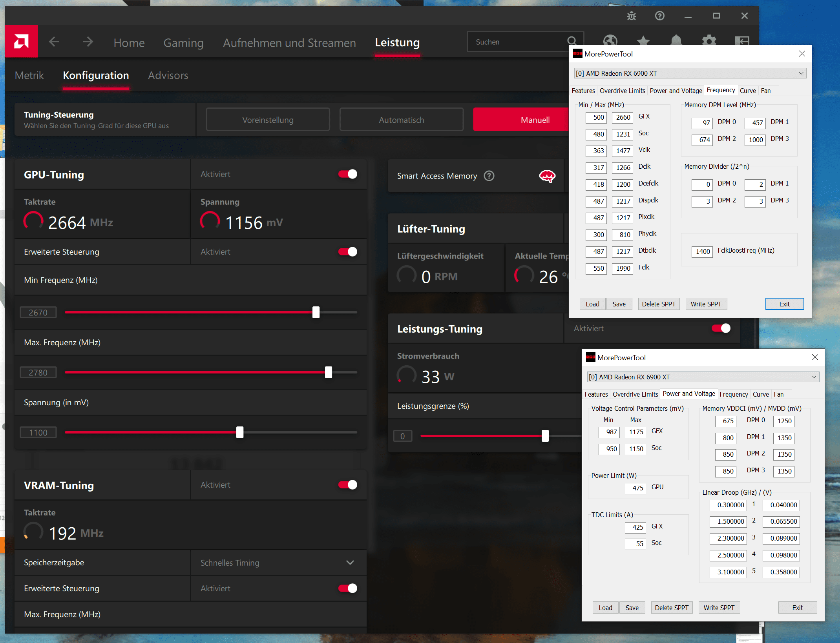
Task: Click the forward arrow navigation icon
Action: [x=88, y=42]
